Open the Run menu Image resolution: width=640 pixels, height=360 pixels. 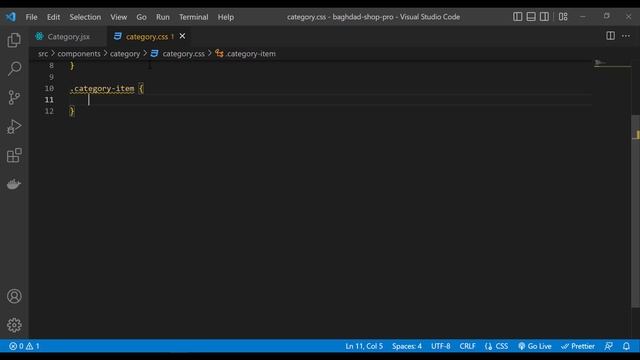[x=162, y=17]
